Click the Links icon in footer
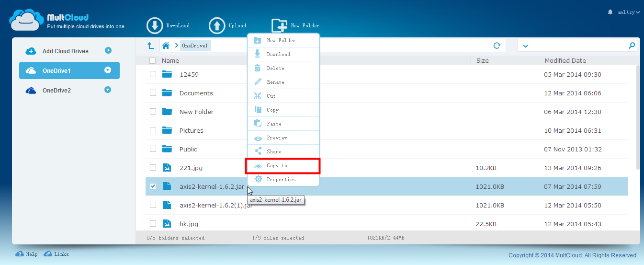644x265 pixels. [48, 254]
